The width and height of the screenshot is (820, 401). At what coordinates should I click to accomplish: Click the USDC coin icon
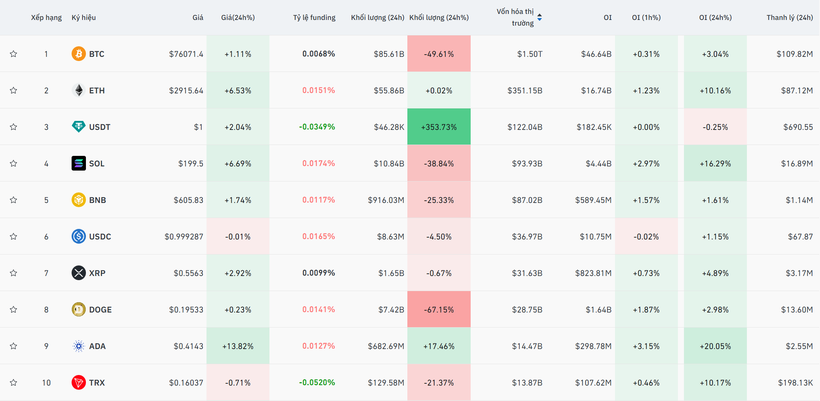coord(78,237)
